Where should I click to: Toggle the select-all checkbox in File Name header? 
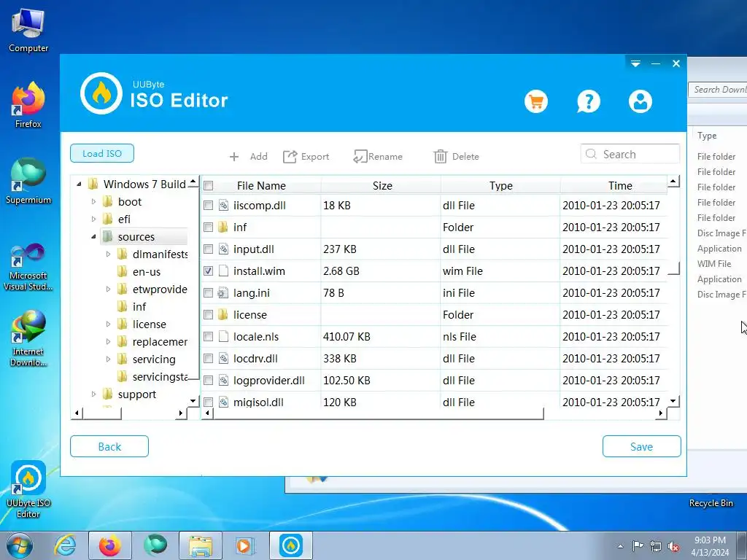[208, 186]
